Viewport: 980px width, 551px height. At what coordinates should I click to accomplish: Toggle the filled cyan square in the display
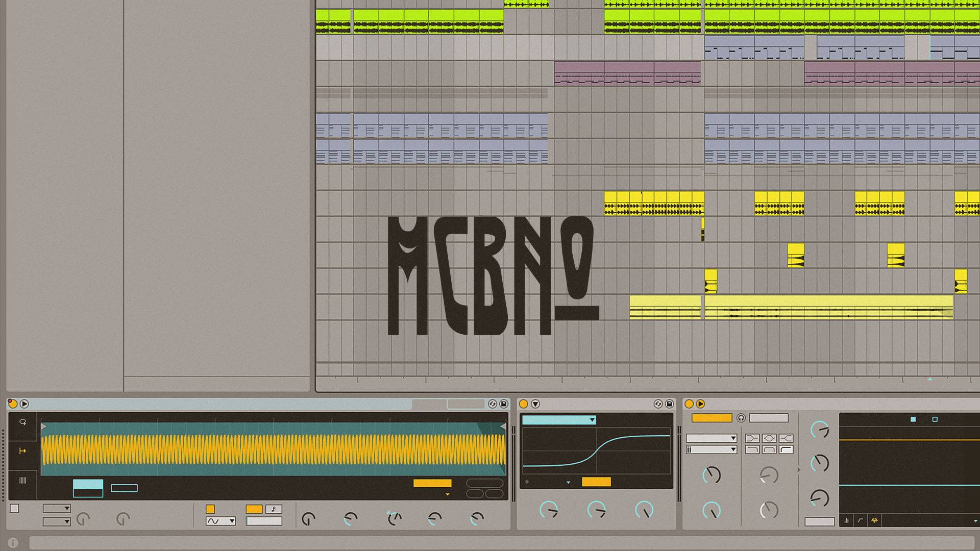coord(913,419)
